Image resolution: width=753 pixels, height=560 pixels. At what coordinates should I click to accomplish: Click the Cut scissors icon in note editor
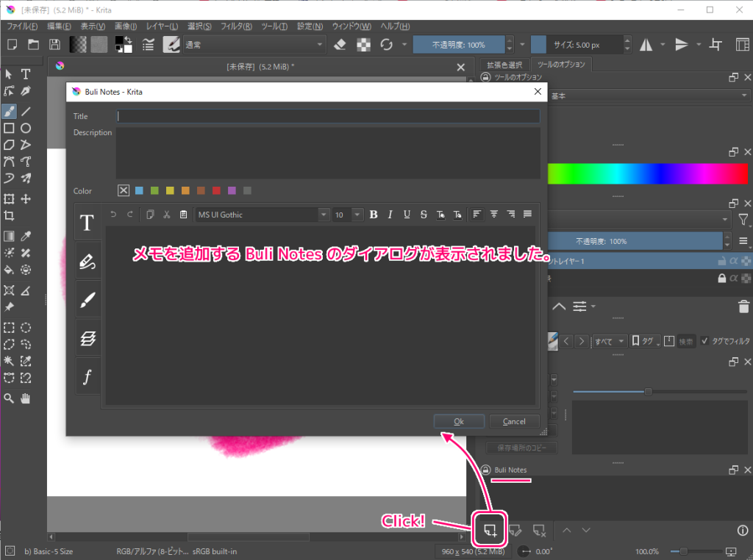(167, 215)
